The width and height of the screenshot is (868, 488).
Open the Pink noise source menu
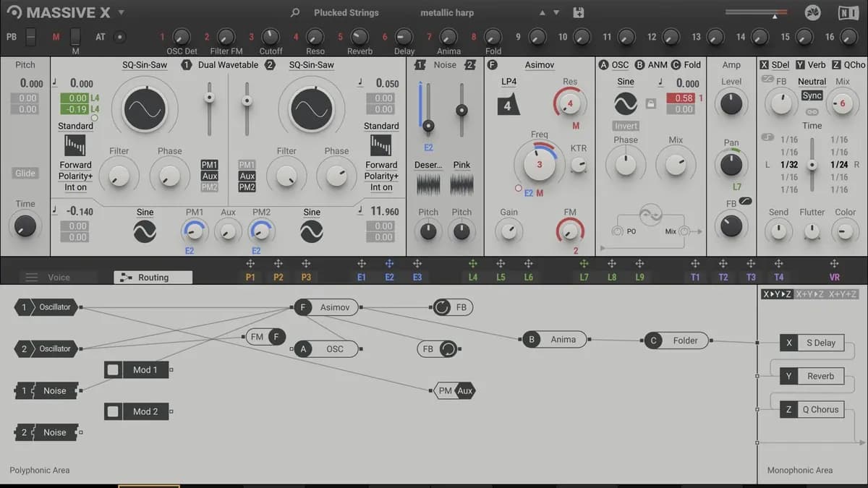(x=461, y=165)
